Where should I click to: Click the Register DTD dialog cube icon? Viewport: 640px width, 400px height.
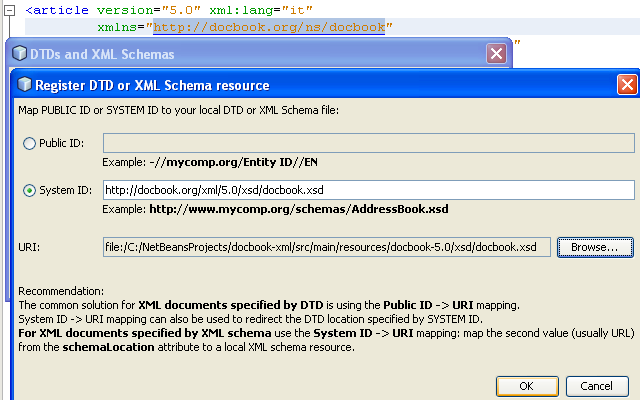coord(24,84)
